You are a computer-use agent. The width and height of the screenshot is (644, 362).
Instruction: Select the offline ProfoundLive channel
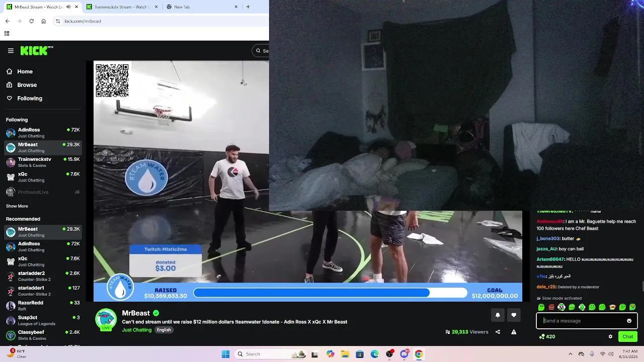(x=43, y=192)
